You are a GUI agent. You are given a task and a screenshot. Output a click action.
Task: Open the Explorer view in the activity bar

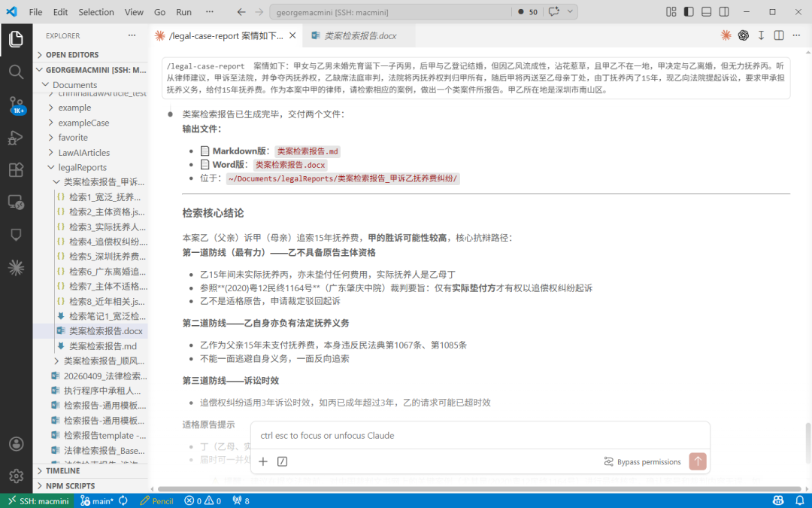16,39
